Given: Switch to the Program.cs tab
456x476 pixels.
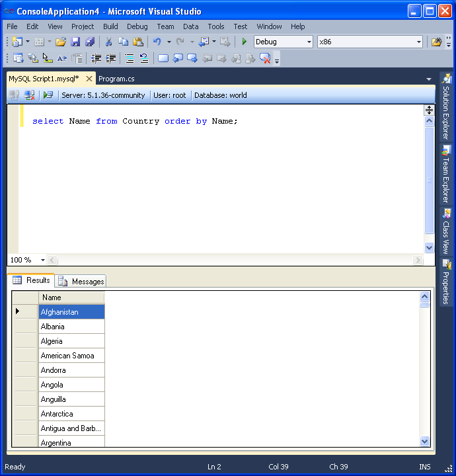Looking at the screenshot, I should click(x=116, y=79).
